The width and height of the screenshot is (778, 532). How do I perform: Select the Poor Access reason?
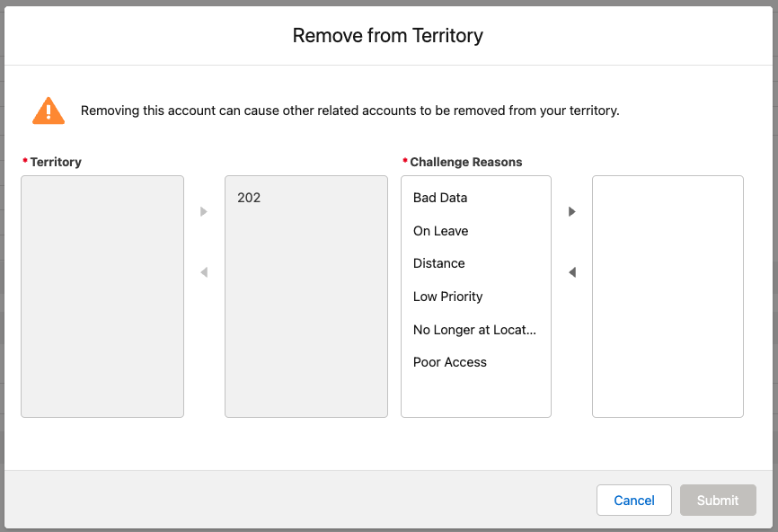click(x=449, y=362)
